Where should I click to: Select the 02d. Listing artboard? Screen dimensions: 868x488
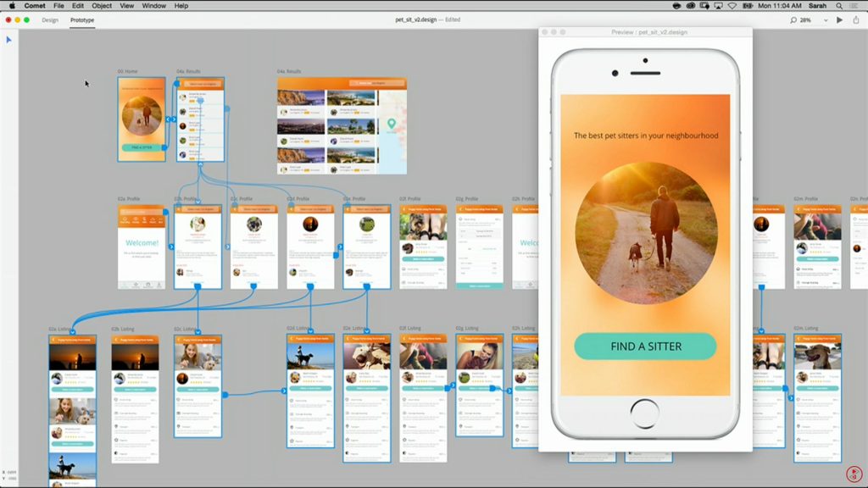(310, 391)
